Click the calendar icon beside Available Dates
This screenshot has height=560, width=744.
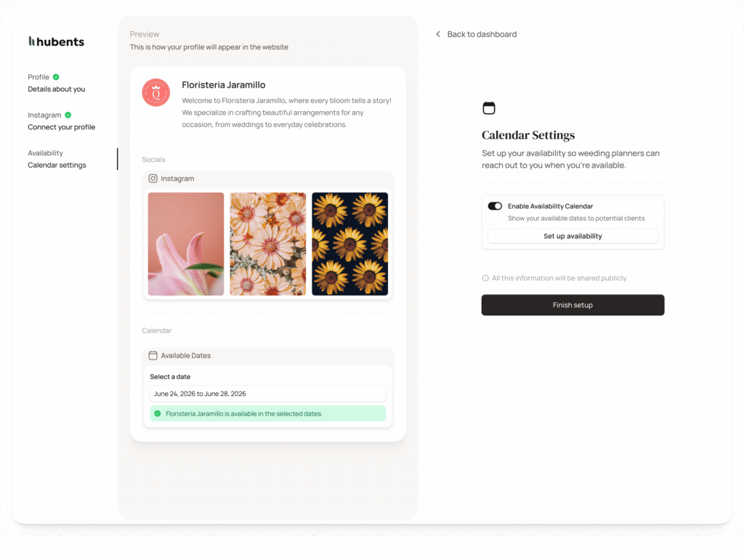(x=153, y=356)
